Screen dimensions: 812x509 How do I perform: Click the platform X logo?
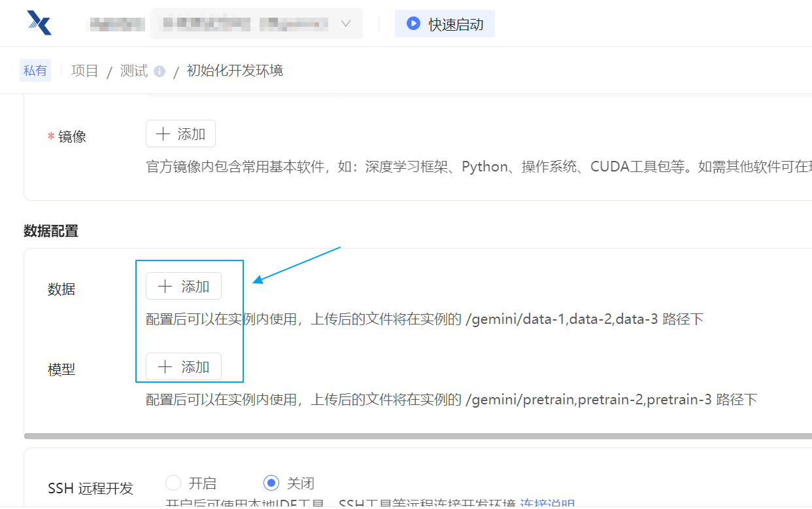39,24
